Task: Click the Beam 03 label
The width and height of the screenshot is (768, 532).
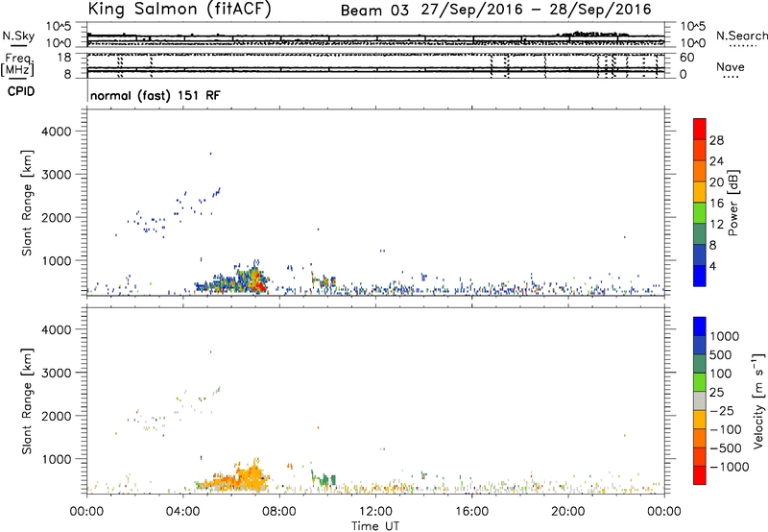Action: coord(374,11)
